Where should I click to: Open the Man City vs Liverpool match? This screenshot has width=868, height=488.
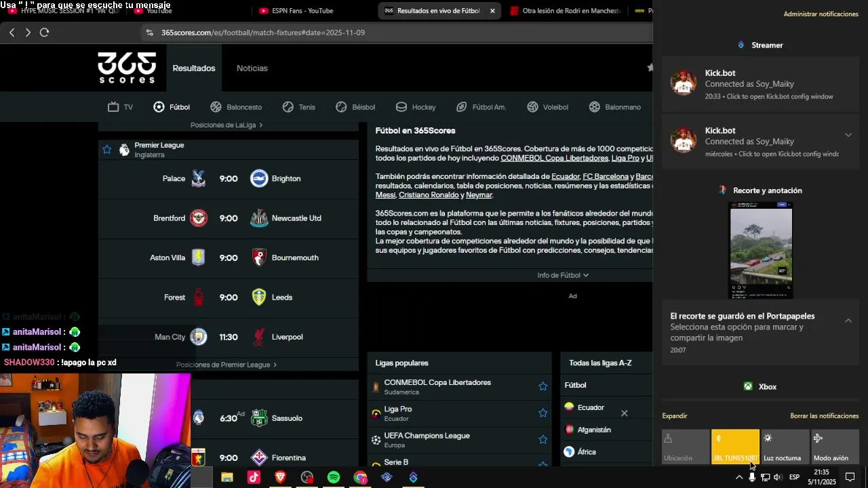[x=229, y=337]
